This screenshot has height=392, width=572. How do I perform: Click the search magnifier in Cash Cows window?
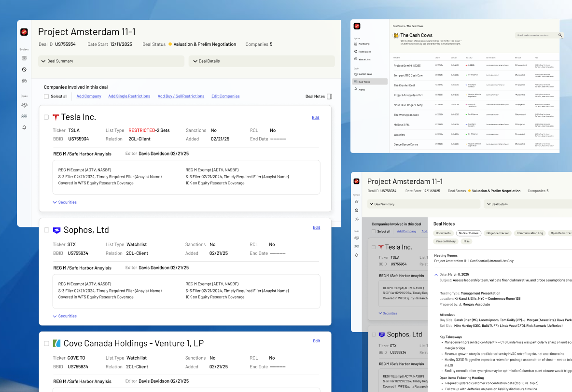[560, 35]
